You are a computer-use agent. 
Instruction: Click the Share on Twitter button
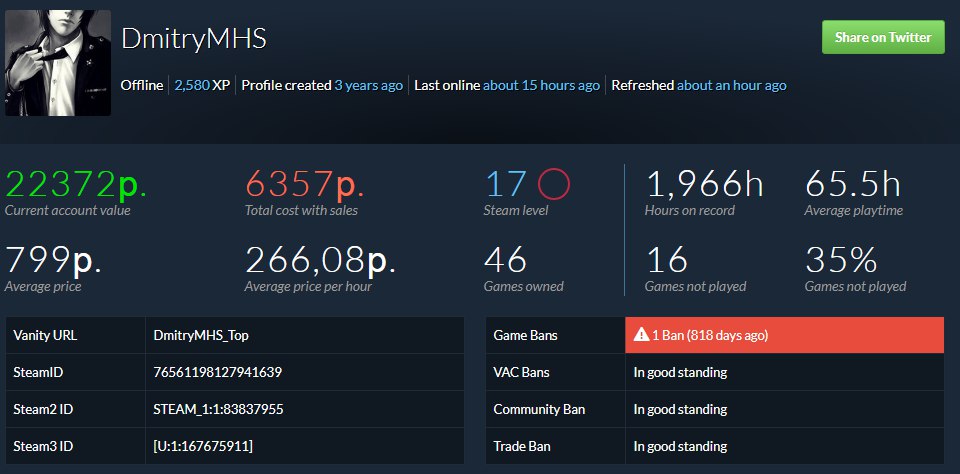(883, 37)
